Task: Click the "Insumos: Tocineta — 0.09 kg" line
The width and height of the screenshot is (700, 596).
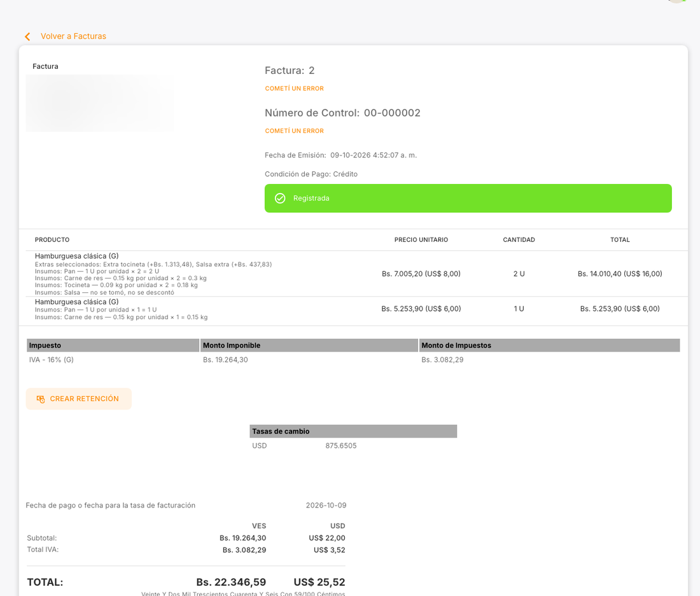Action: coord(116,285)
